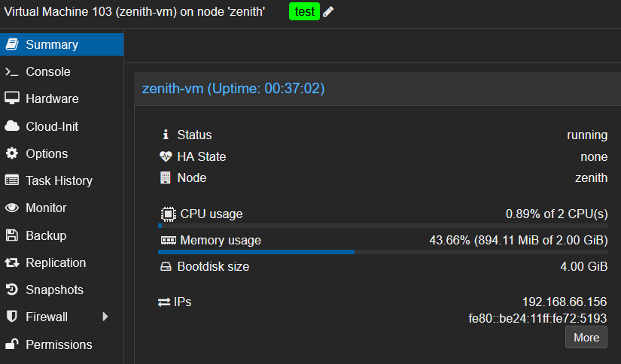
Task: Go to the Monitor section
Action: 46,208
